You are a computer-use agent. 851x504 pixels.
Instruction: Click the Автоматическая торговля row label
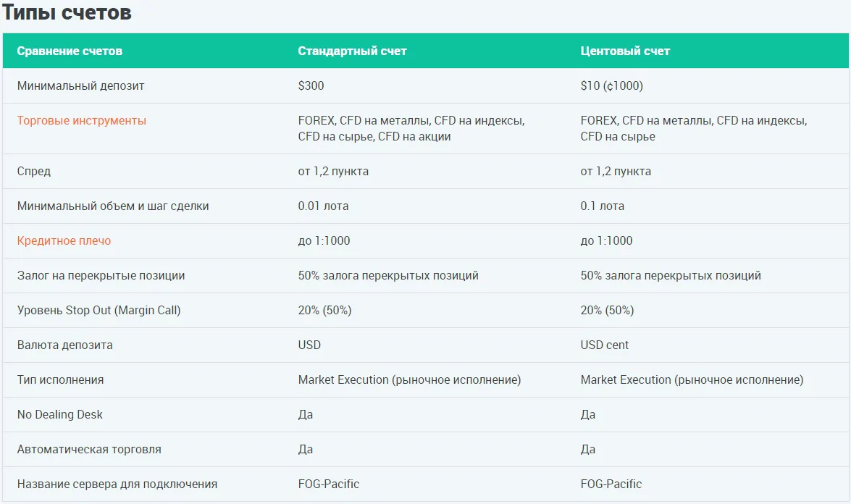click(x=89, y=449)
